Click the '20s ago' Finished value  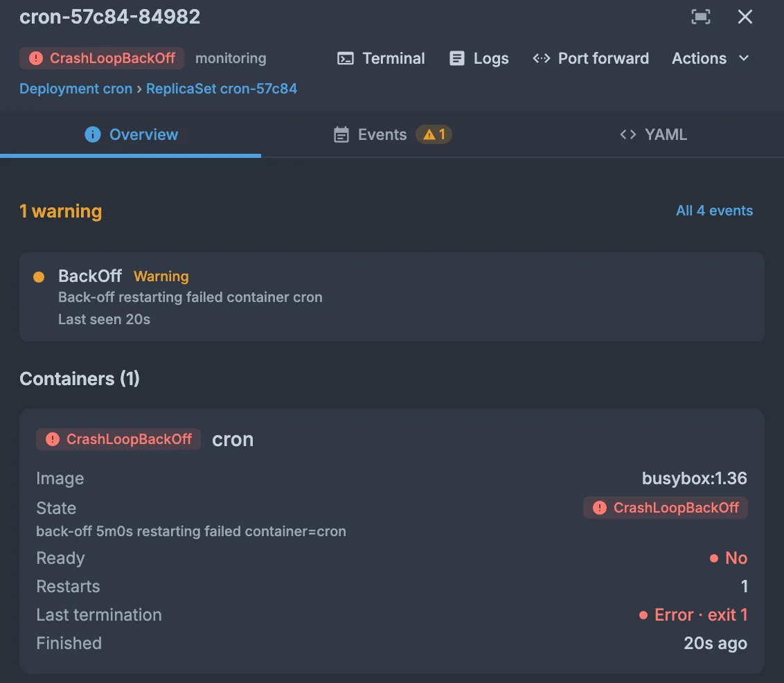point(715,643)
